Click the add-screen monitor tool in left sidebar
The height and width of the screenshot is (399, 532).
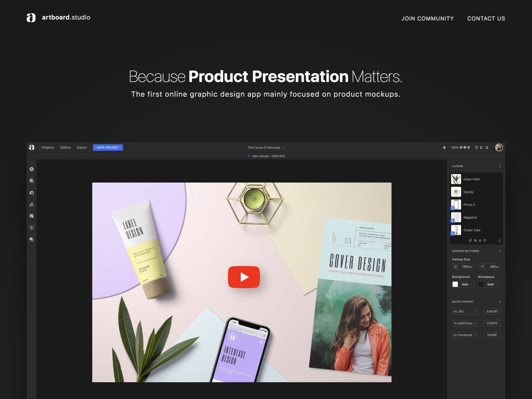point(31,227)
